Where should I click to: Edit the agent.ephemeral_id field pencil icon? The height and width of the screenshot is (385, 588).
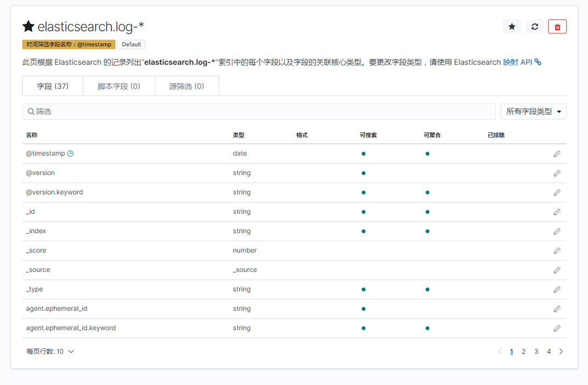click(x=557, y=309)
